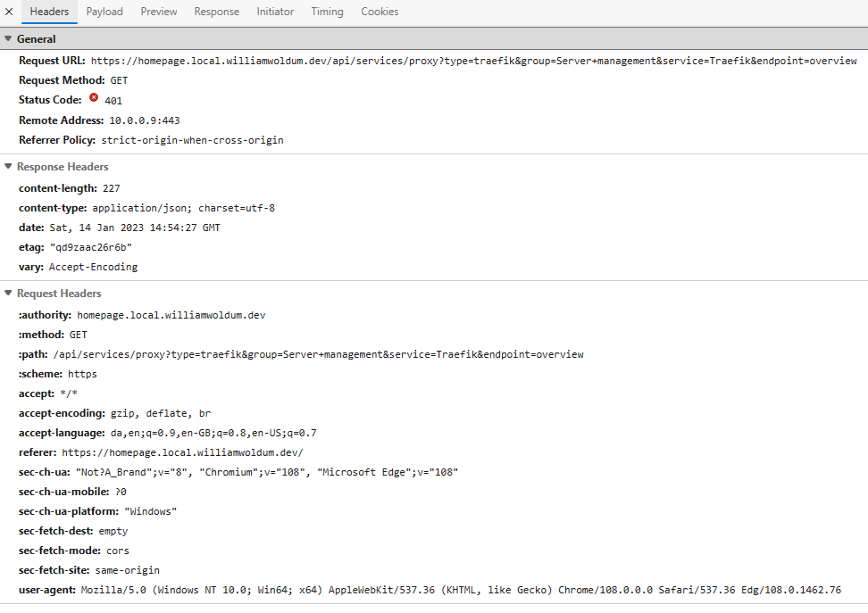Click the X to close request details

coord(9,12)
